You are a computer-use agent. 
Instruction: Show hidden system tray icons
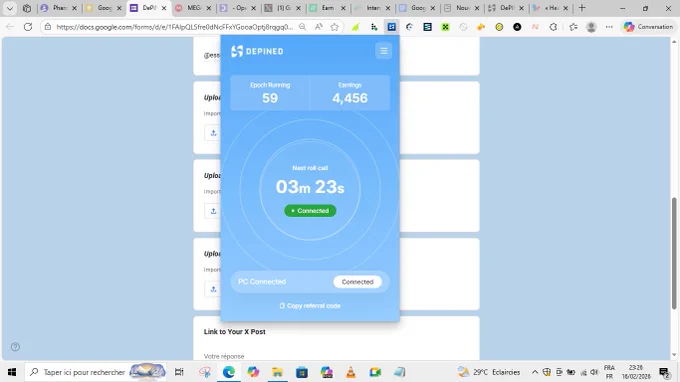coord(535,372)
